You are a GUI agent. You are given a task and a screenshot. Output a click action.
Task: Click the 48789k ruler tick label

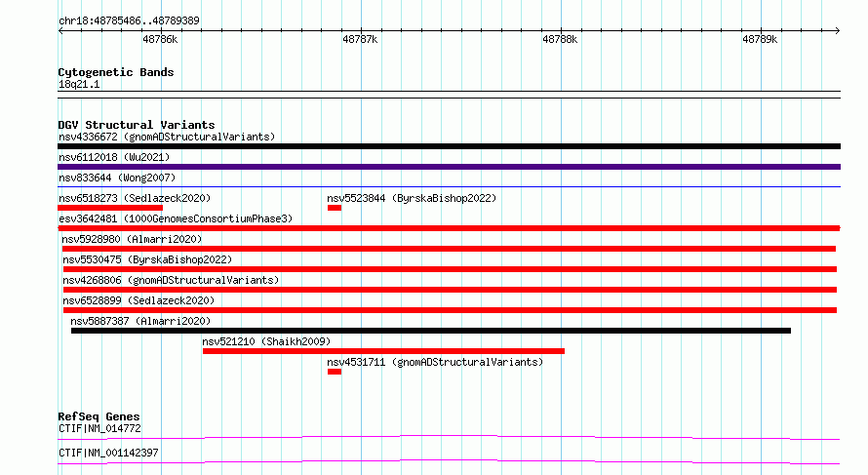(760, 39)
